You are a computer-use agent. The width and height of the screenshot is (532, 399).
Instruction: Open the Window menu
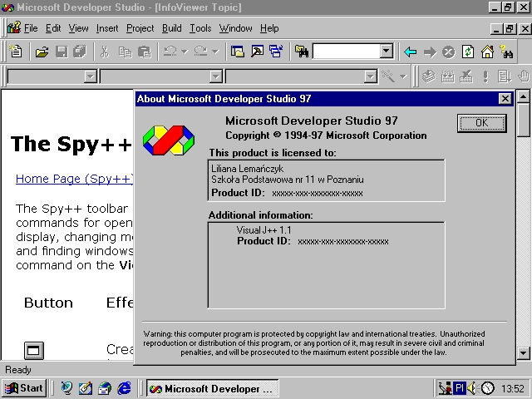[x=236, y=28]
